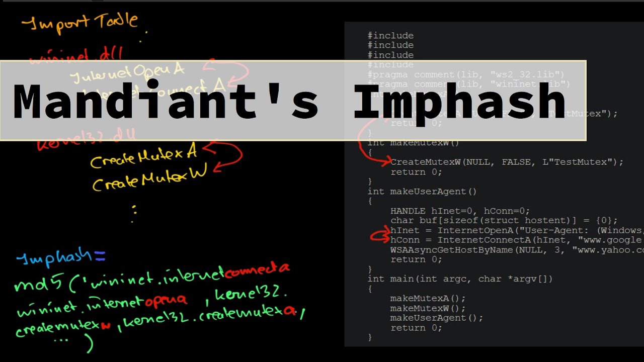
Task: Click the red handwritten "connecta" word
Action: [x=257, y=270]
